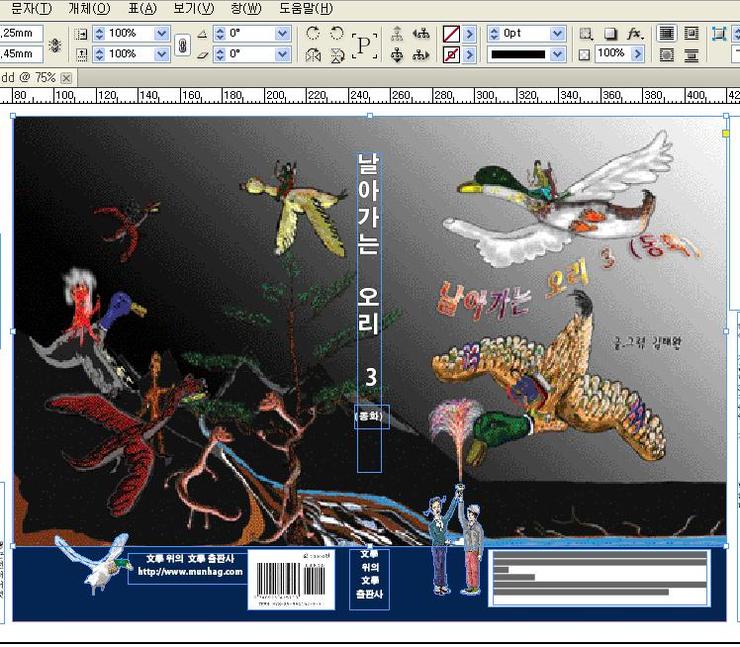This screenshot has width=740, height=647.
Task: Open the stroke style line dropdown
Action: click(557, 55)
